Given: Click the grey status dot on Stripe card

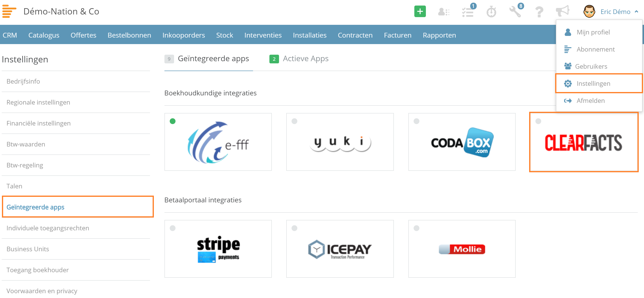Looking at the screenshot, I should [x=173, y=228].
